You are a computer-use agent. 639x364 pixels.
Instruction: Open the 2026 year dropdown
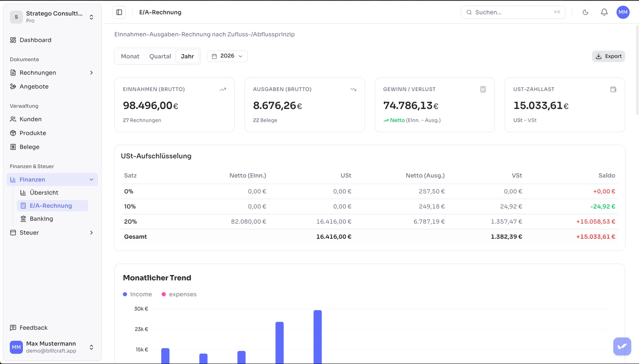pos(227,56)
